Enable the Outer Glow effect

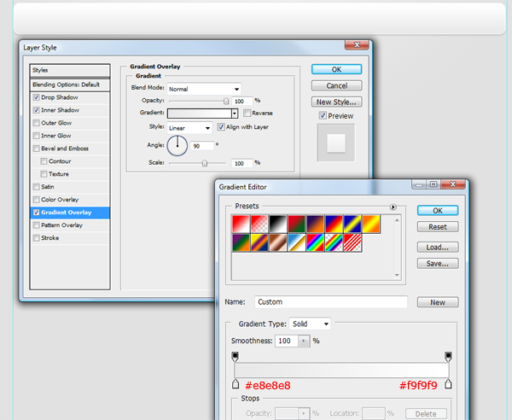(37, 123)
